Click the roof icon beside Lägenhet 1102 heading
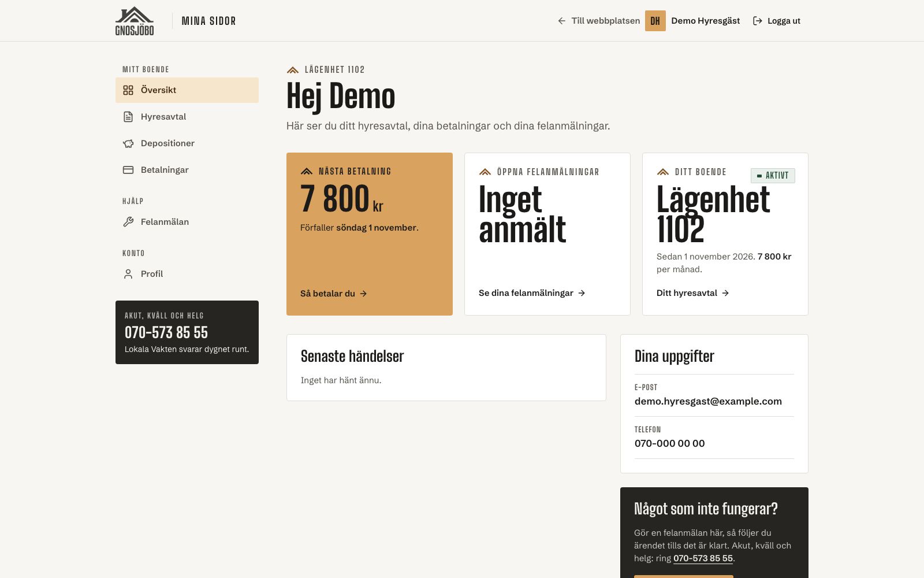The width and height of the screenshot is (924, 578). coord(293,70)
